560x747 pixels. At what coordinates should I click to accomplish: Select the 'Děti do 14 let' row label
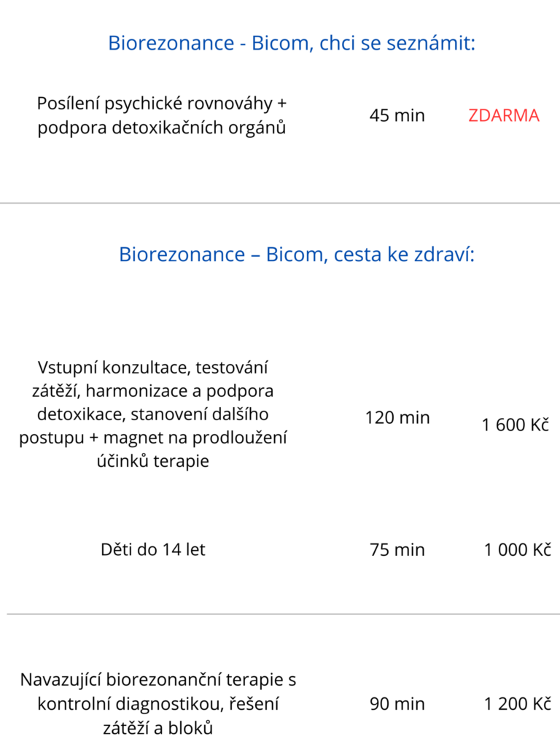point(153,549)
